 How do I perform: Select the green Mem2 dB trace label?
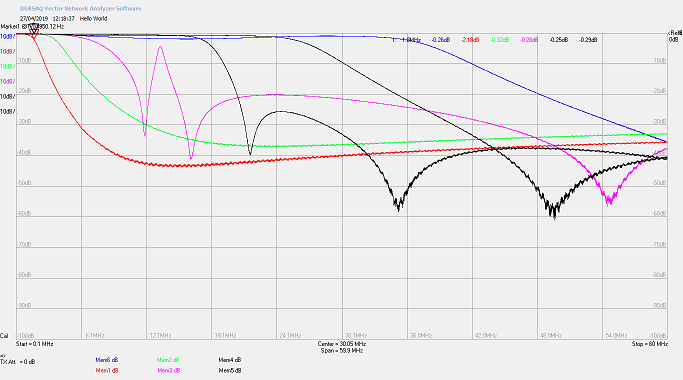(x=168, y=360)
